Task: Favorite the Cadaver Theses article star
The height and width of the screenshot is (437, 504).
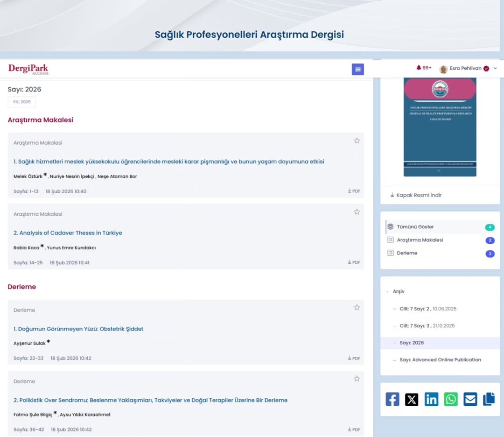Action: tap(357, 212)
